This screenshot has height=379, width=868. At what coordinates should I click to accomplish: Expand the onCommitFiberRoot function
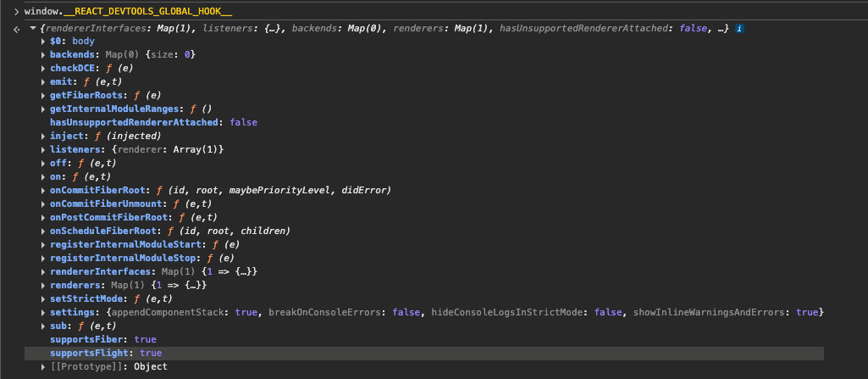tap(43, 191)
